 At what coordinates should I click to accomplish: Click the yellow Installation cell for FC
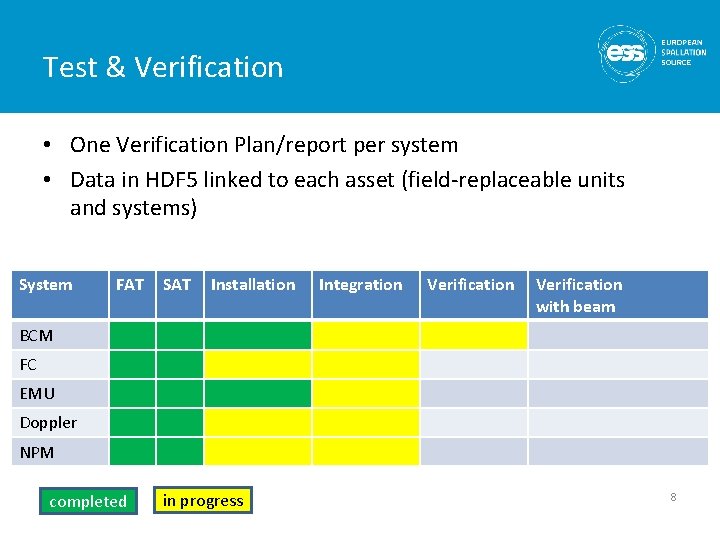tap(258, 364)
